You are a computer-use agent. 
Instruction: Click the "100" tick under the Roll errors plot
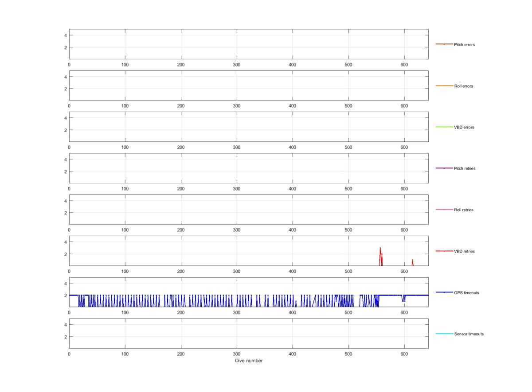[x=125, y=106]
